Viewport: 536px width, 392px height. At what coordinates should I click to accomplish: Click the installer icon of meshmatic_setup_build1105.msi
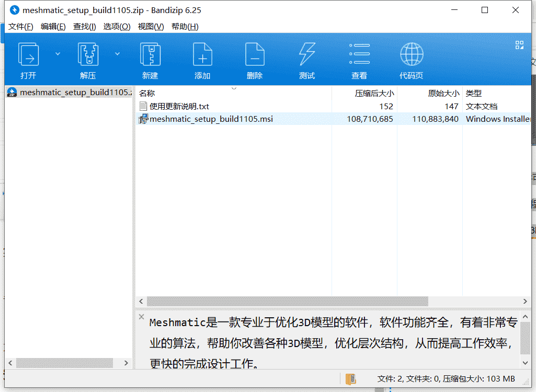click(143, 119)
